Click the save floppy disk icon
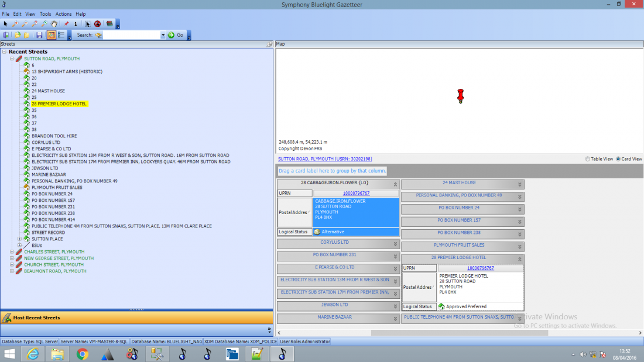Viewport: 644px width, 362px height. pyautogui.click(x=39, y=35)
